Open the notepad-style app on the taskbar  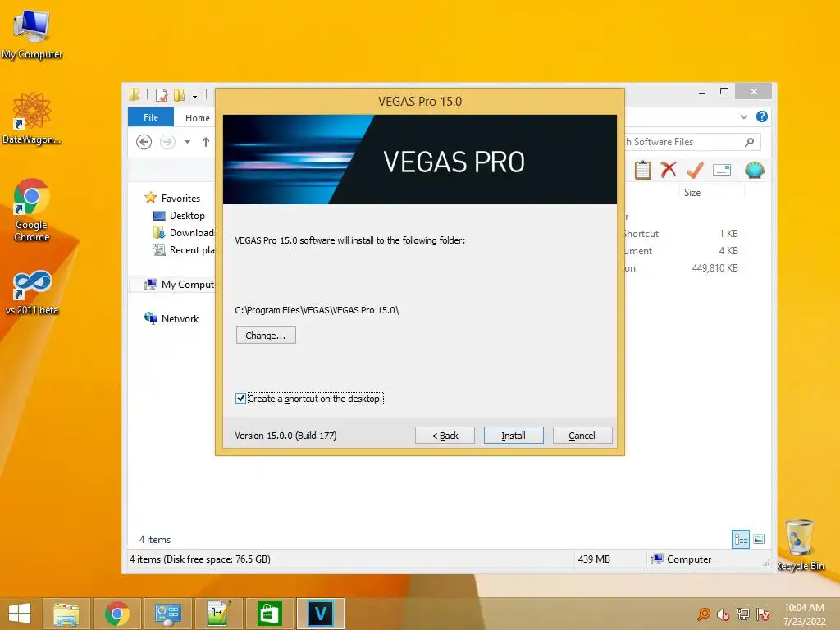pos(218,614)
